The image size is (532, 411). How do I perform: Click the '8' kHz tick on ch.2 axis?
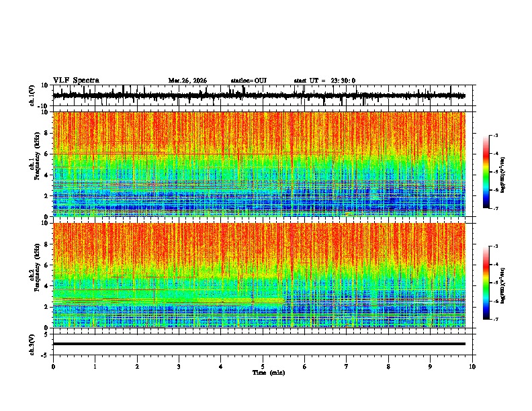[46, 244]
